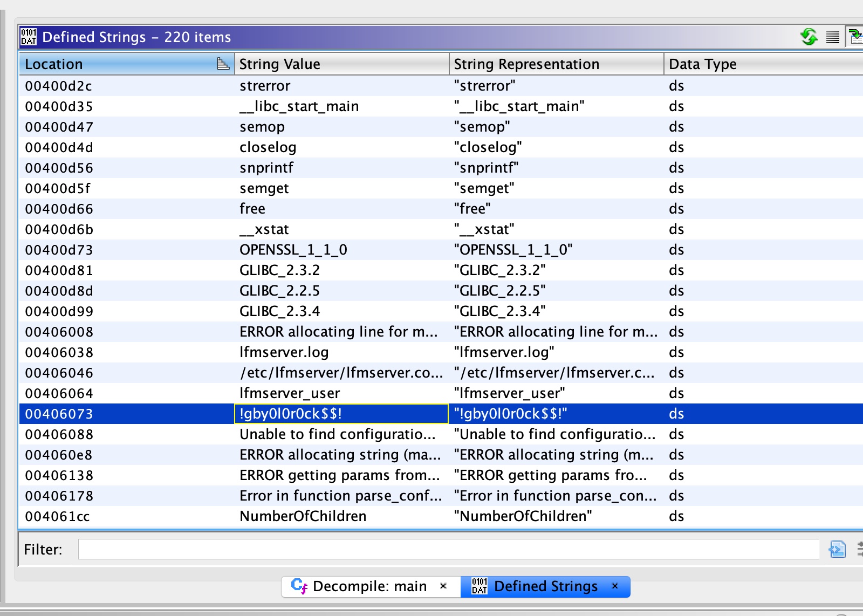Select the ERROR getting params from... string
863x616 pixels.
341,475
